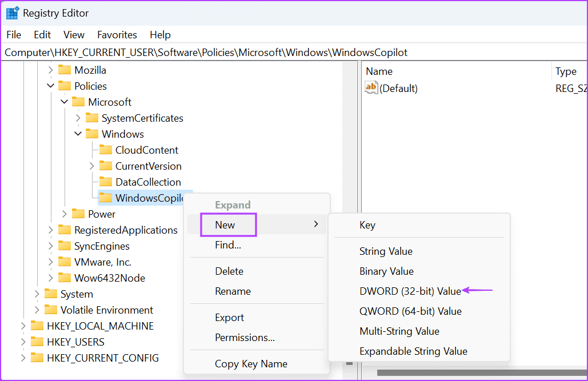This screenshot has height=381, width=588.
Task: Click the DataCollection folder icon
Action: point(106,182)
